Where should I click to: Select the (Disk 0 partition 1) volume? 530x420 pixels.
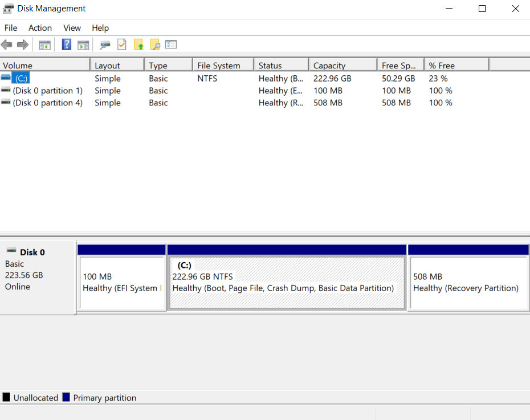coord(48,91)
